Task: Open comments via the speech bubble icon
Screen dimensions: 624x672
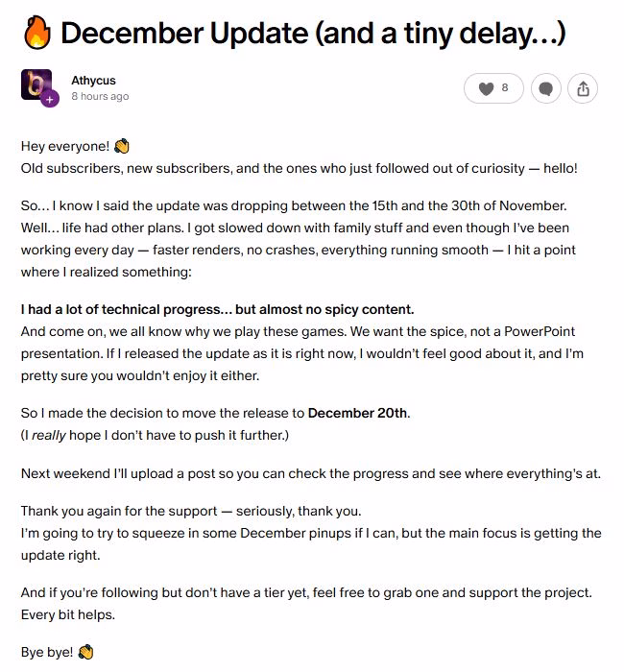Action: [x=546, y=88]
